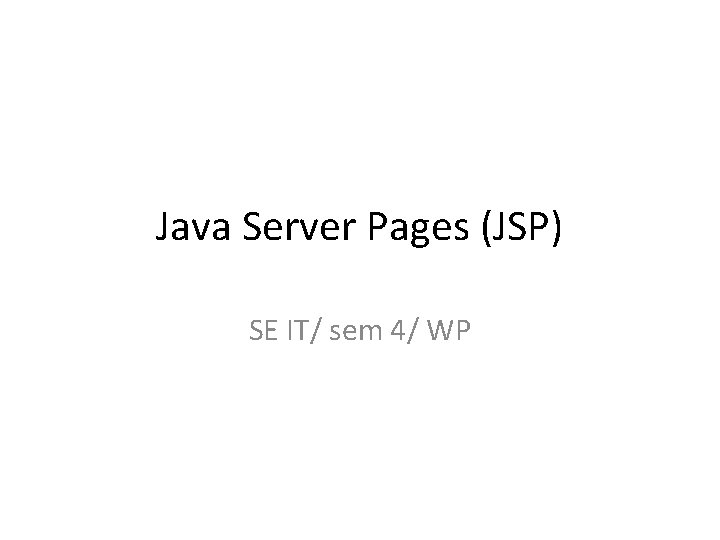The height and width of the screenshot is (540, 720).
Task: Click the "JSP" abbreviation inside the parentheses
Action: [x=520, y=225]
